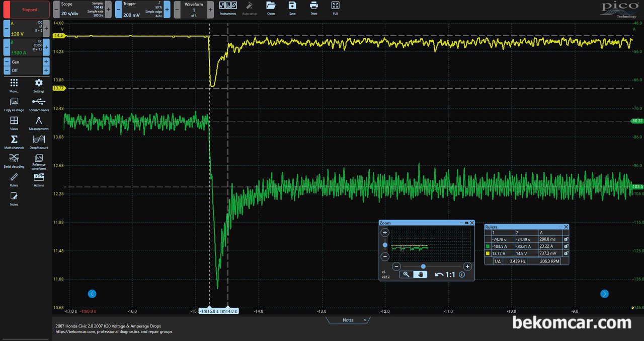Open Math channels
Viewport: 644px width, 341px height.
click(x=14, y=142)
